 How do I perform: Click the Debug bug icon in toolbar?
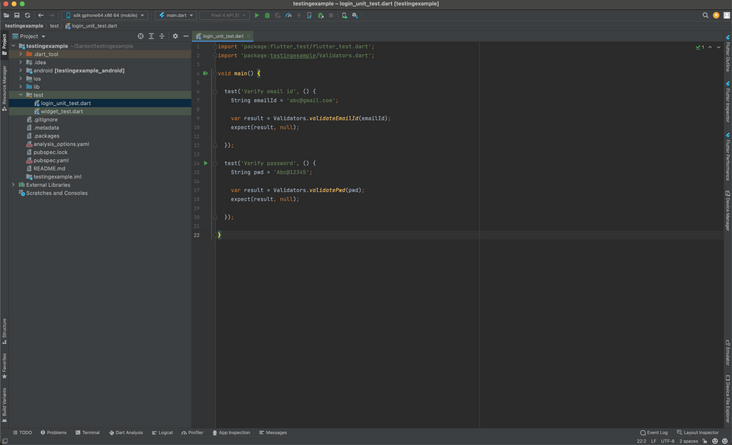pyautogui.click(x=267, y=15)
